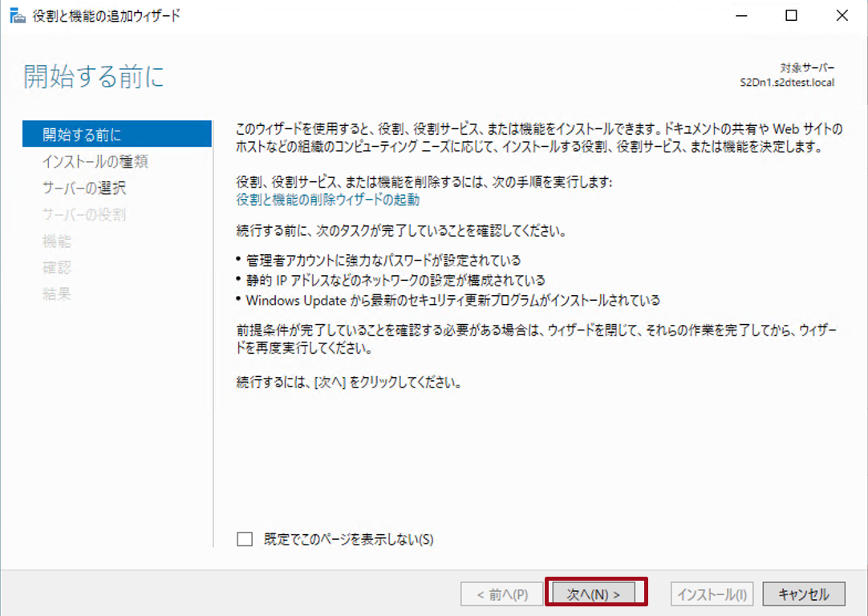The image size is (868, 616).
Task: Select the 確認 step
Action: [56, 267]
